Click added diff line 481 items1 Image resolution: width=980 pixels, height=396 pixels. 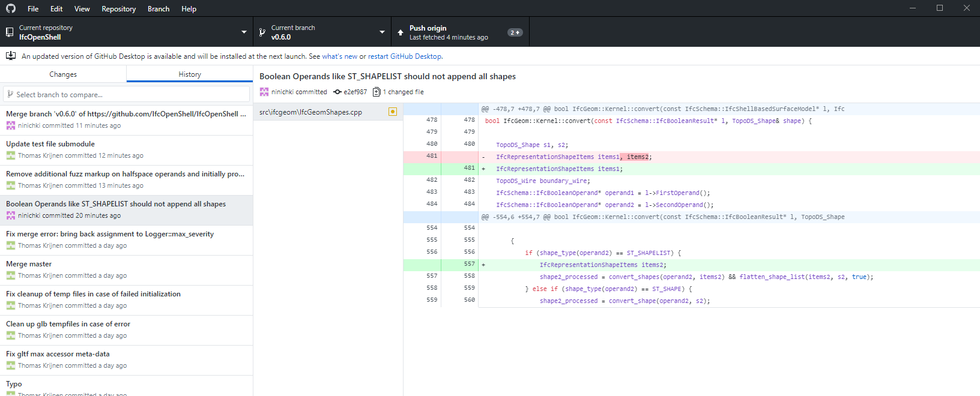(692, 169)
